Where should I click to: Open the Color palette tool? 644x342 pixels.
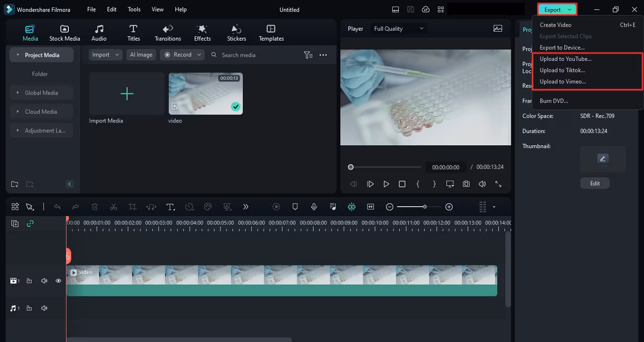208,207
